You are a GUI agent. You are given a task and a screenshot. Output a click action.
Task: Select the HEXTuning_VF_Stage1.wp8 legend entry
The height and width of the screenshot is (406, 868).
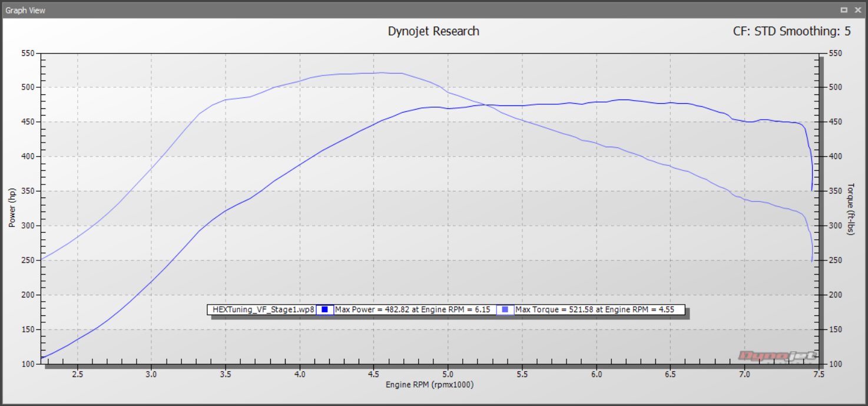[x=263, y=309]
